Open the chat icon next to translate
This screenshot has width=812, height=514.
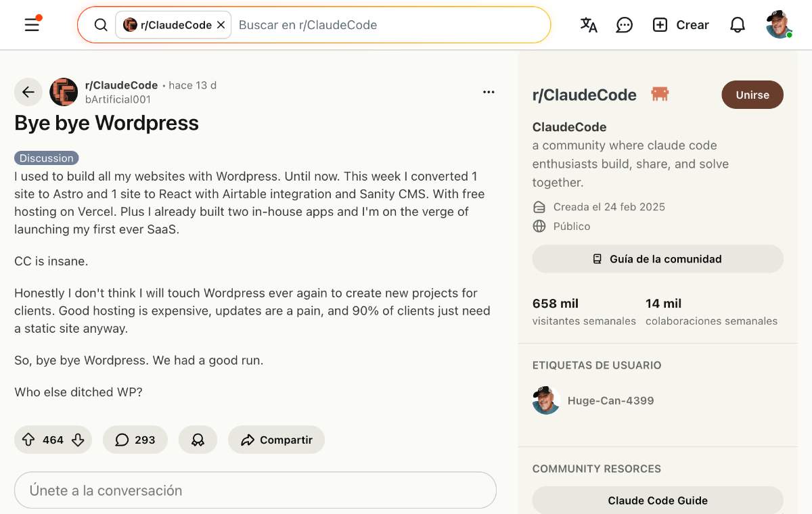point(624,24)
